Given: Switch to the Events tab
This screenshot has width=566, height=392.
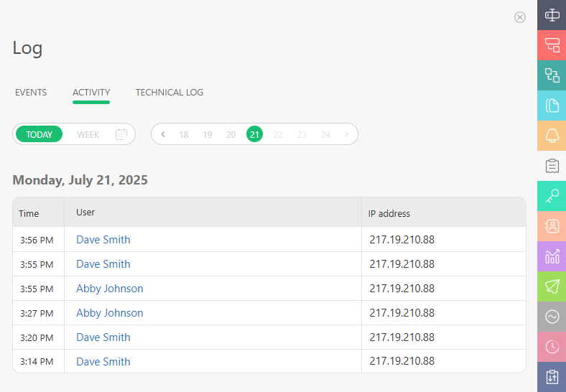Looking at the screenshot, I should [31, 93].
